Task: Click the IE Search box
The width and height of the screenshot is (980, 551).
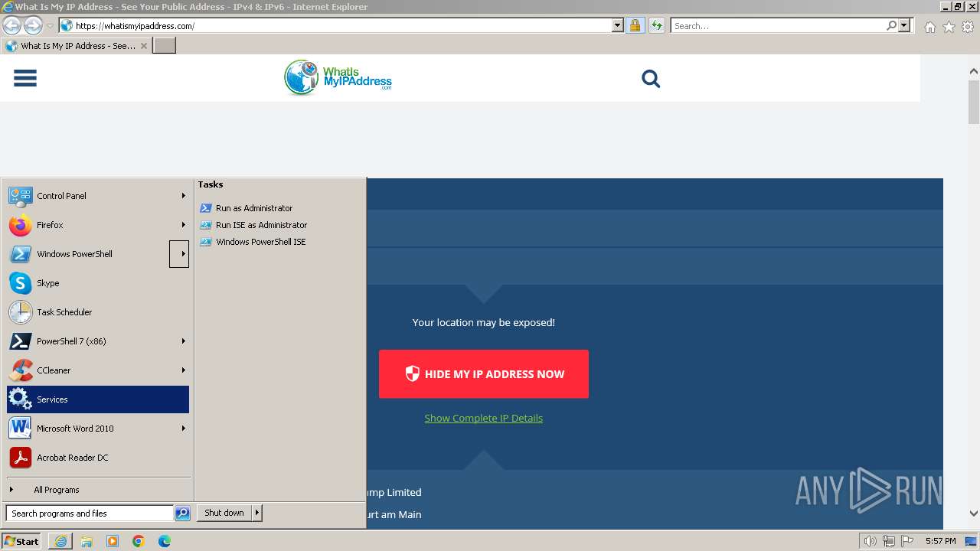Action: 778,26
